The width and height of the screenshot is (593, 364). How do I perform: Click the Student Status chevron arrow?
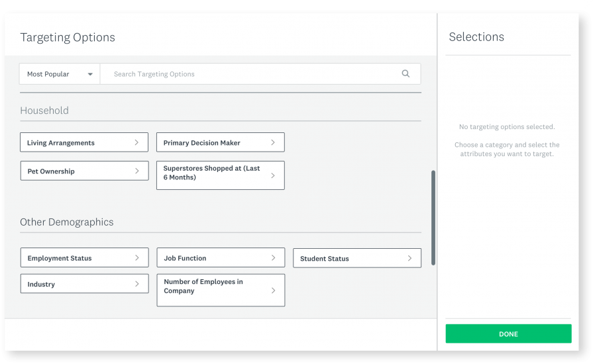click(409, 258)
